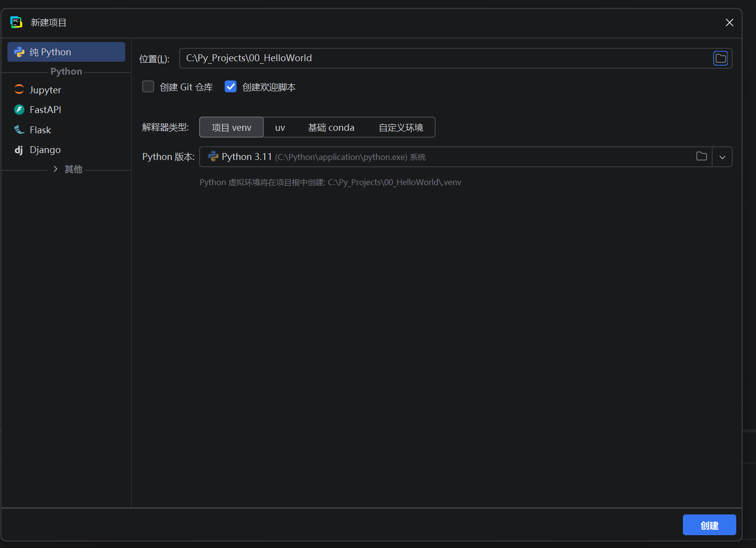Screen dimensions: 756x548
Task: Select 项目 venv interpreter type
Action: pos(232,127)
